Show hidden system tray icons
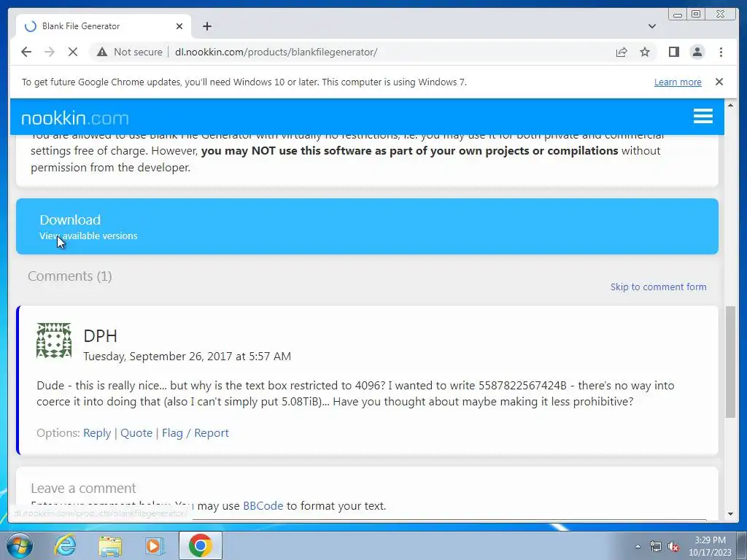Viewport: 747px width, 560px height. [638, 546]
